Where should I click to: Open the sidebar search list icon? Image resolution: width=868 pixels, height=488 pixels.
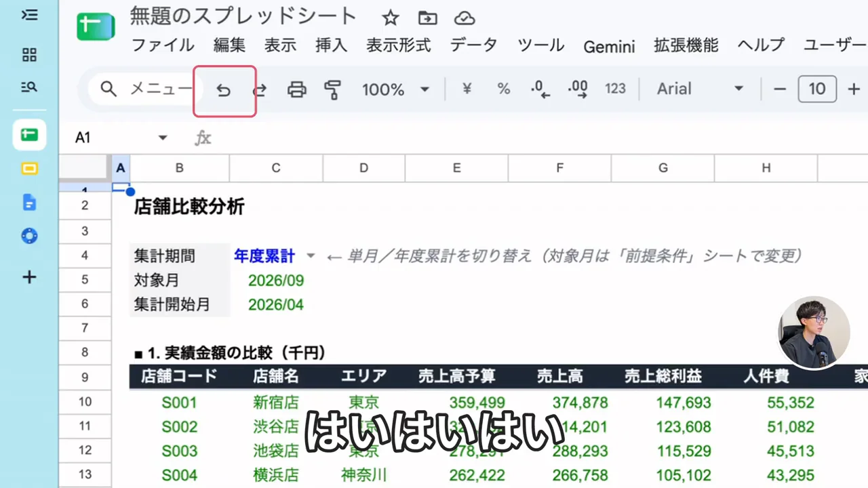29,87
